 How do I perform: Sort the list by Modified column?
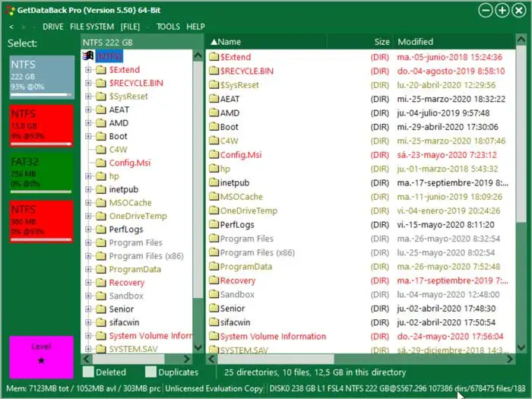pos(454,42)
